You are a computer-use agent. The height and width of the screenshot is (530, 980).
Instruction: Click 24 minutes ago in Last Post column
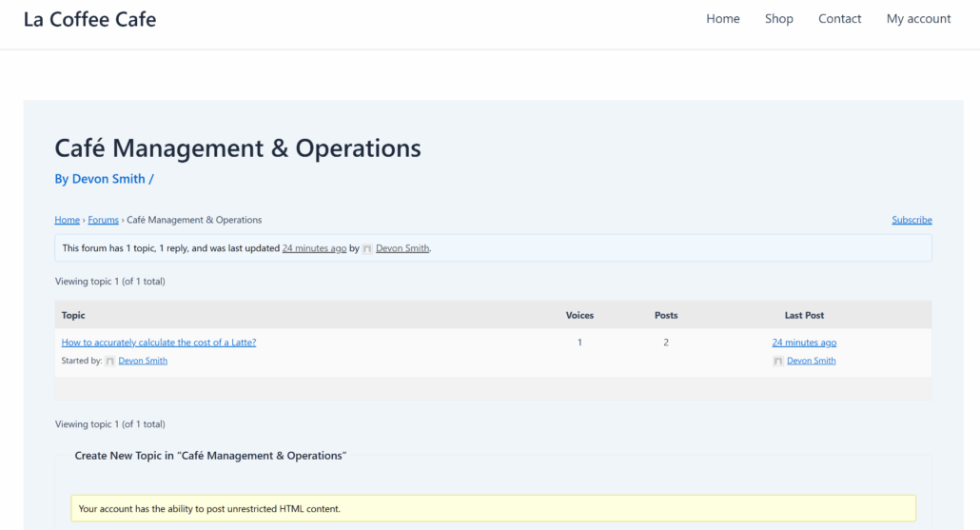(804, 343)
